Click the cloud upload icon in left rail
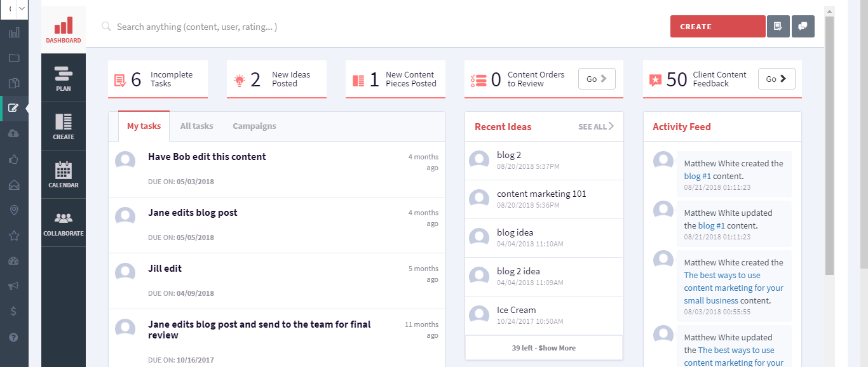The width and height of the screenshot is (868, 367). [13, 133]
